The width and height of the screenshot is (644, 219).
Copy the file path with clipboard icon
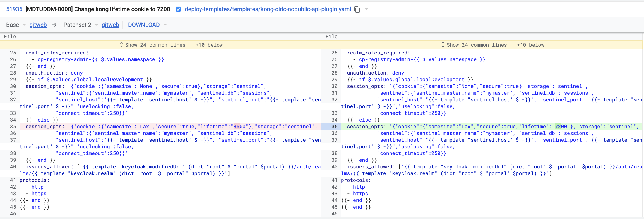(x=357, y=9)
